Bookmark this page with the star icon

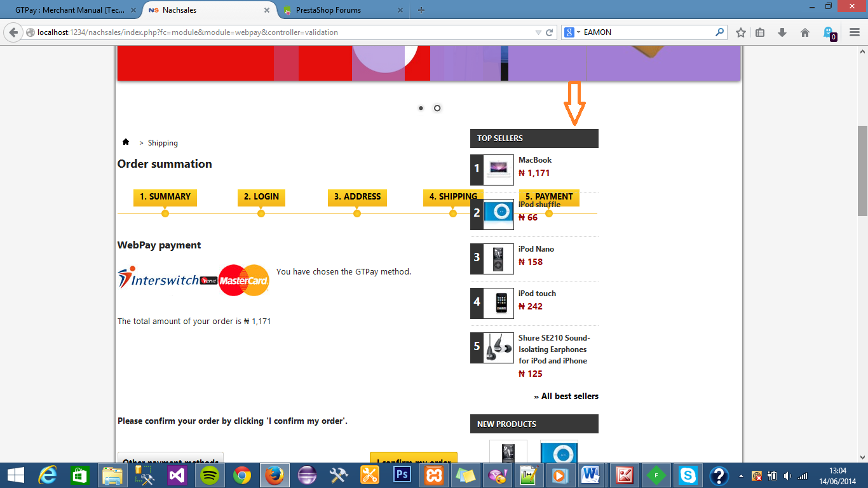coord(740,32)
